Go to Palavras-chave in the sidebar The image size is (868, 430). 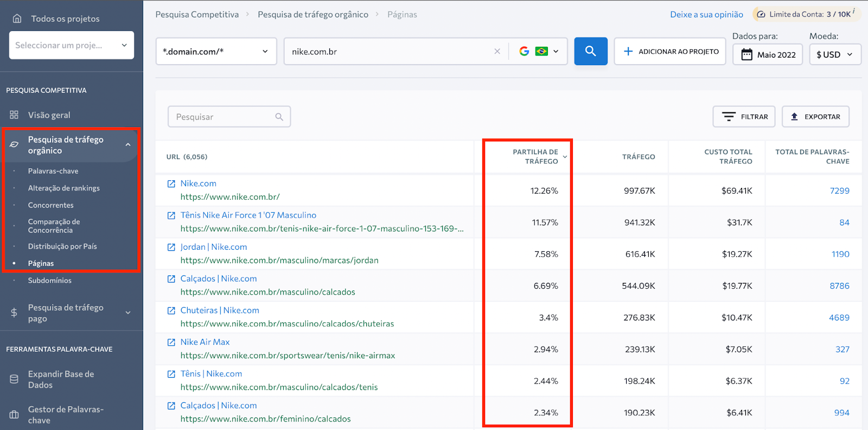53,171
